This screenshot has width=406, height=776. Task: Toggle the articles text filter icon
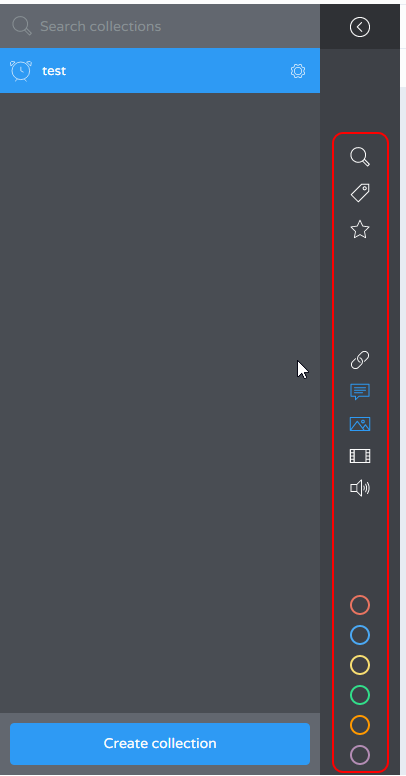click(360, 391)
